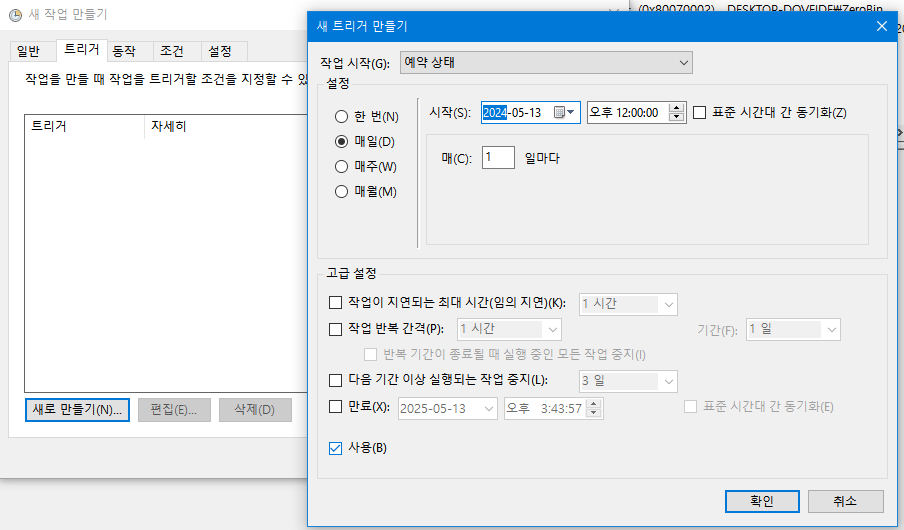The image size is (904, 530).
Task: Enable 표준 시간대 간 동기화(Z) checkbox
Action: (x=699, y=112)
